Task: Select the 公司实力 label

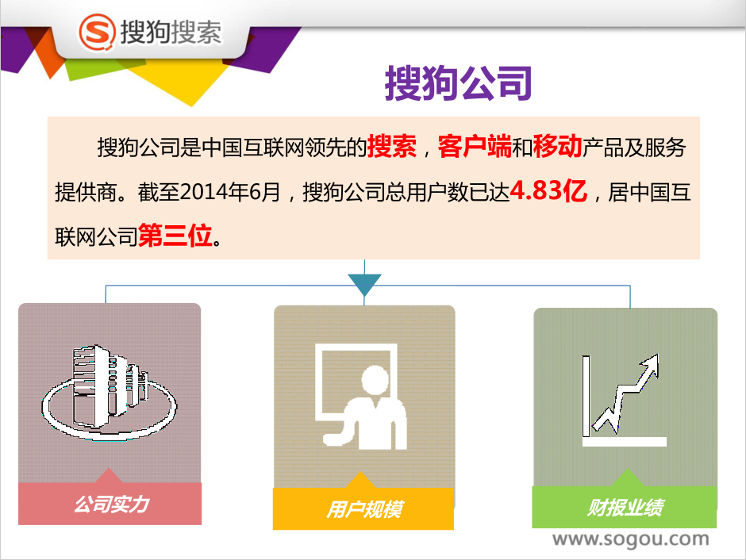Action: tap(112, 504)
